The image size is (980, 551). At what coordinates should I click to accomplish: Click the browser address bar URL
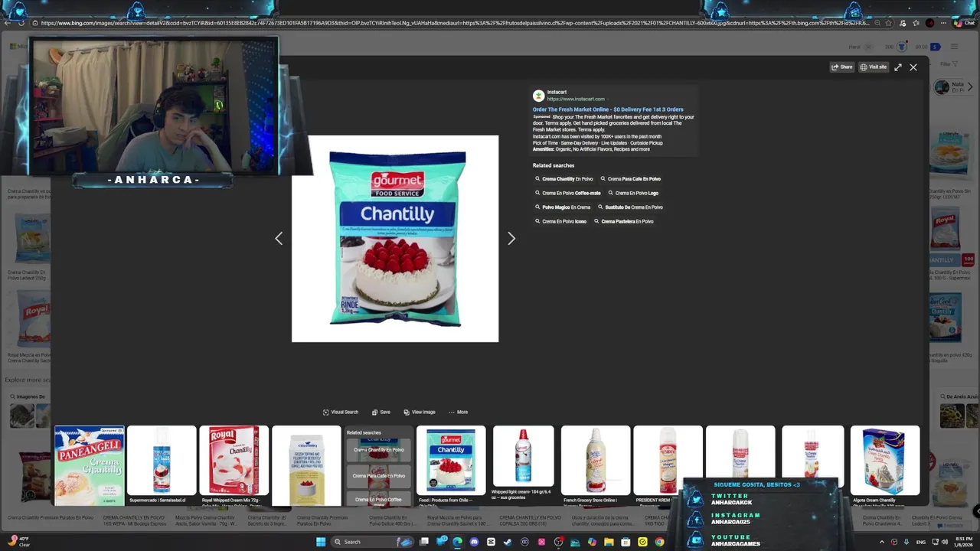click(x=456, y=23)
